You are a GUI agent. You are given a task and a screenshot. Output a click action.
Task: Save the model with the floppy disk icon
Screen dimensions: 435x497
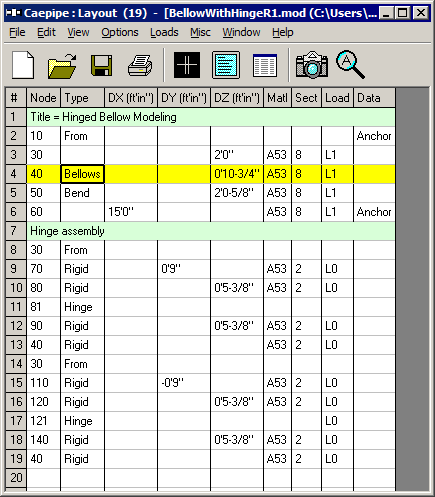click(x=101, y=65)
